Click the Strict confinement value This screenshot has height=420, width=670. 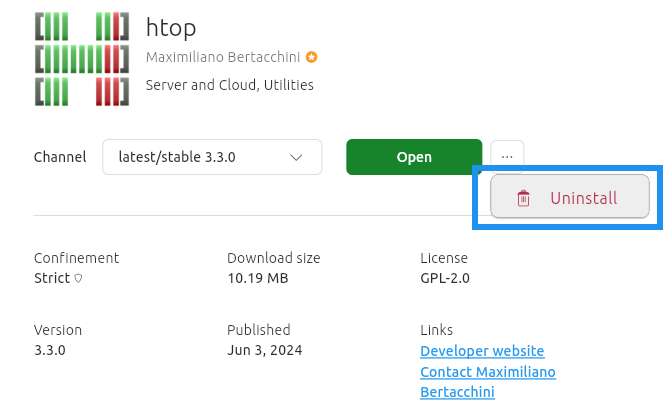pyautogui.click(x=52, y=279)
